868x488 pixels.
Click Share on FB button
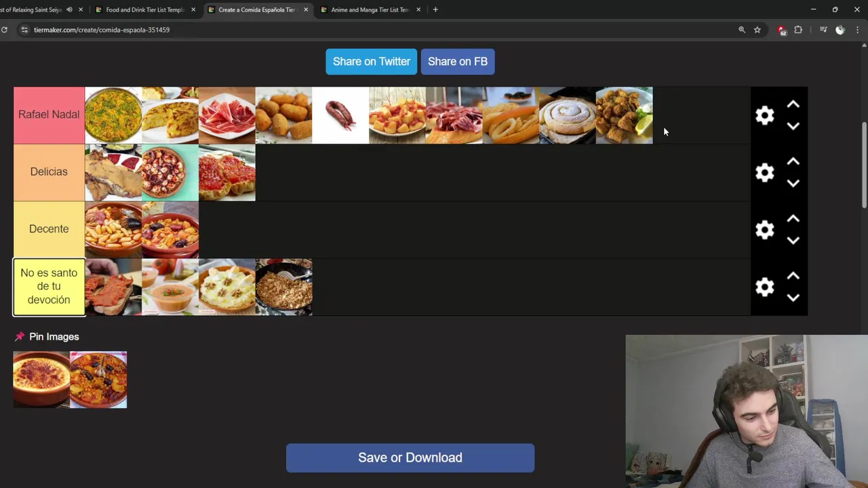pos(458,62)
